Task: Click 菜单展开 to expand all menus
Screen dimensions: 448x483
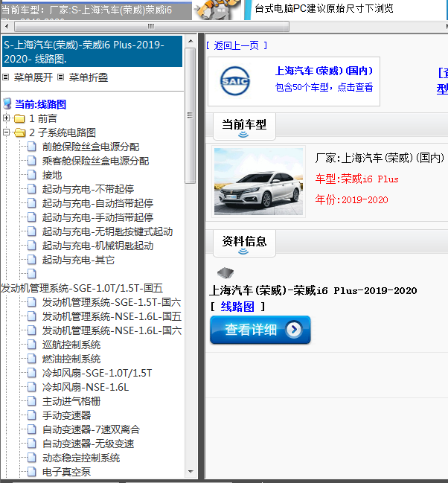Action: [x=33, y=77]
